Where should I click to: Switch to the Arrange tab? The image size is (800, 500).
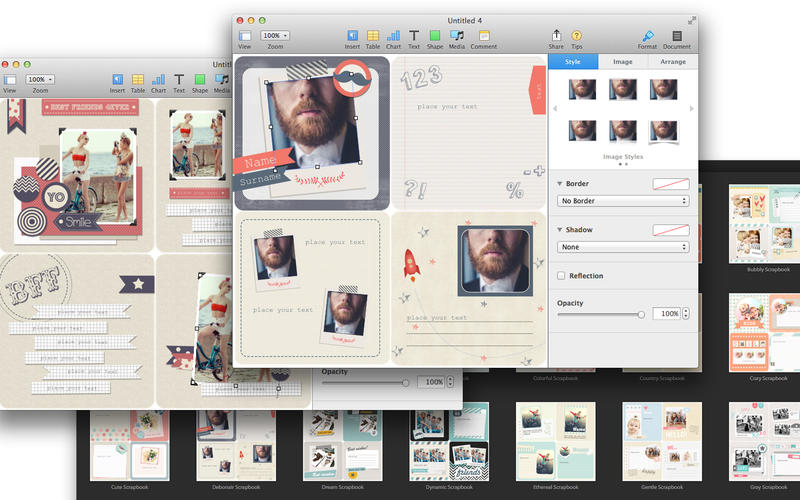click(x=673, y=61)
